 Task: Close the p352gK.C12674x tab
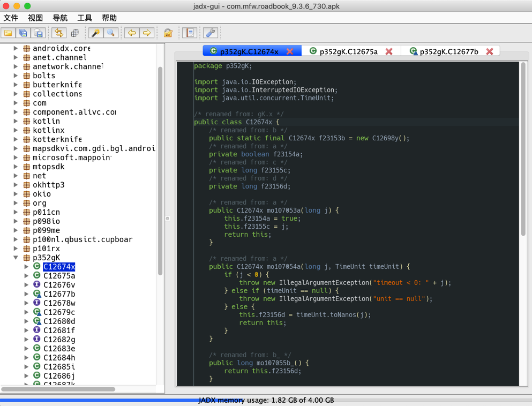(290, 51)
